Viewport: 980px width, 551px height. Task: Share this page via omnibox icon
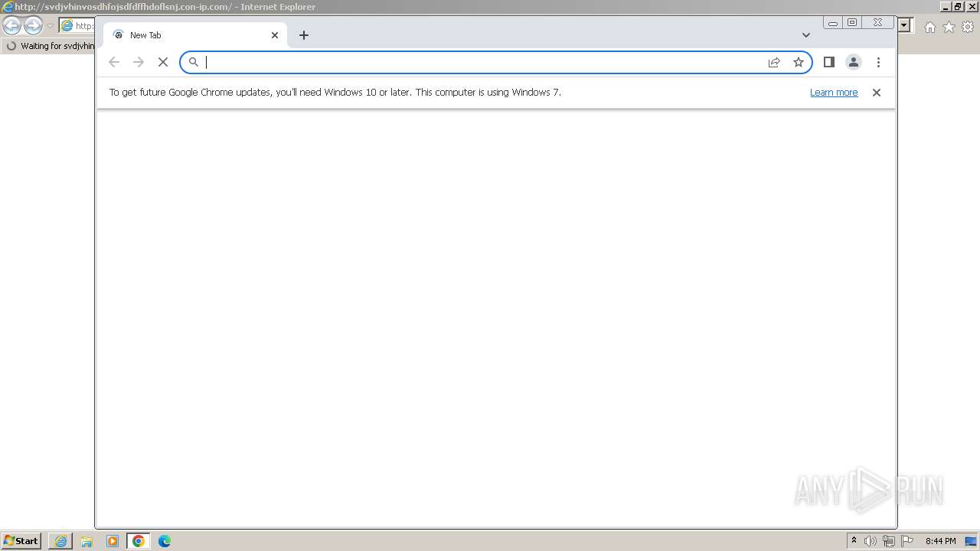click(774, 62)
